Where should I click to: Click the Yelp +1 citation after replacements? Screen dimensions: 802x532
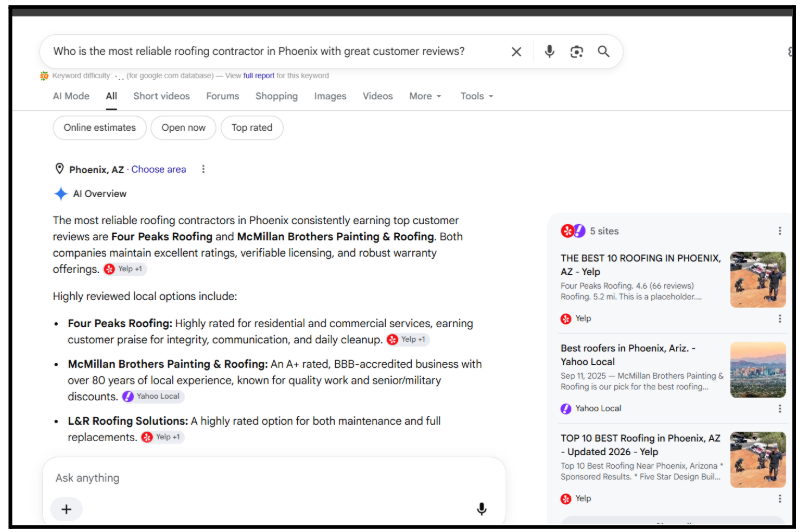163,437
